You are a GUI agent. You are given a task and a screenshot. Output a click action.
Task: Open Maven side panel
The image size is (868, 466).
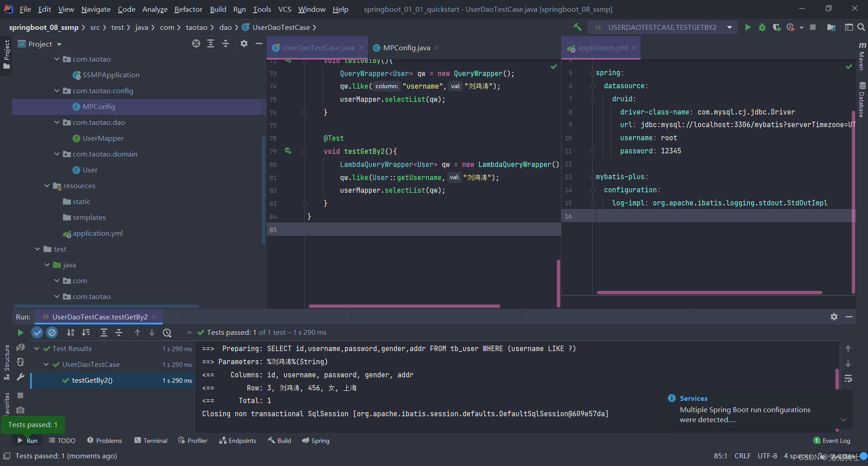862,57
